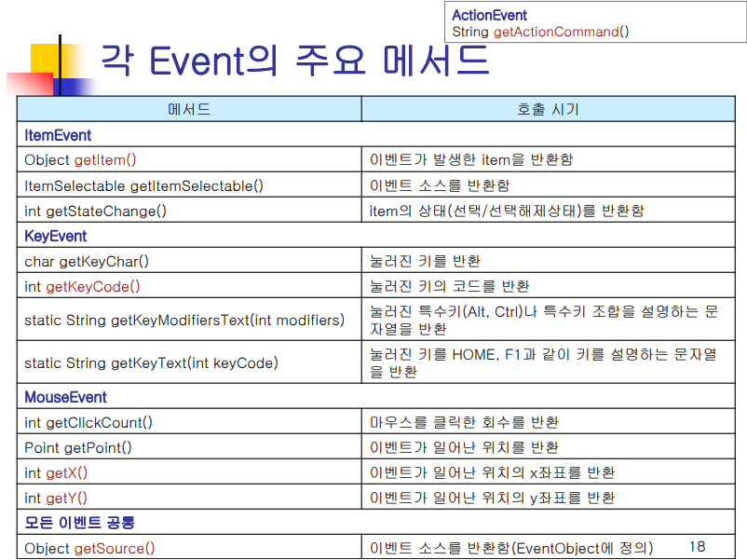Select '눌러진 키를 반환' description

[425, 261]
